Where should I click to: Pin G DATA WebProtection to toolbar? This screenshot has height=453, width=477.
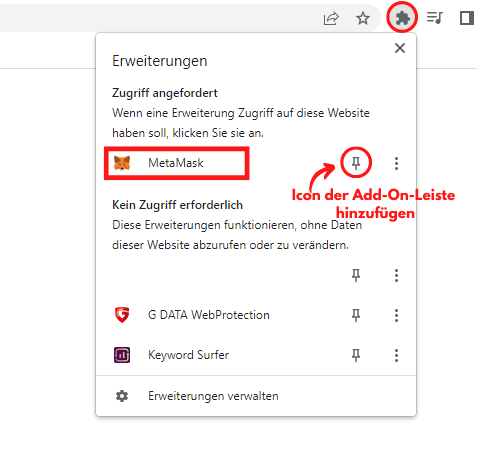(356, 315)
